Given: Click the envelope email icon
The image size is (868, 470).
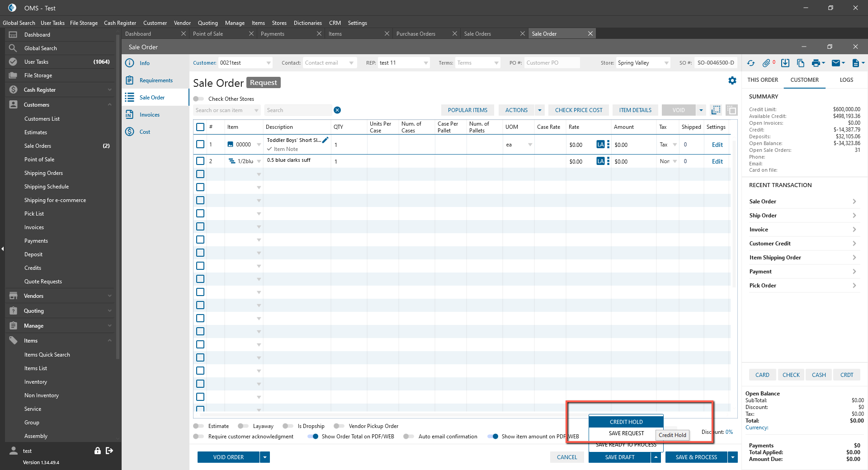Looking at the screenshot, I should click(836, 63).
